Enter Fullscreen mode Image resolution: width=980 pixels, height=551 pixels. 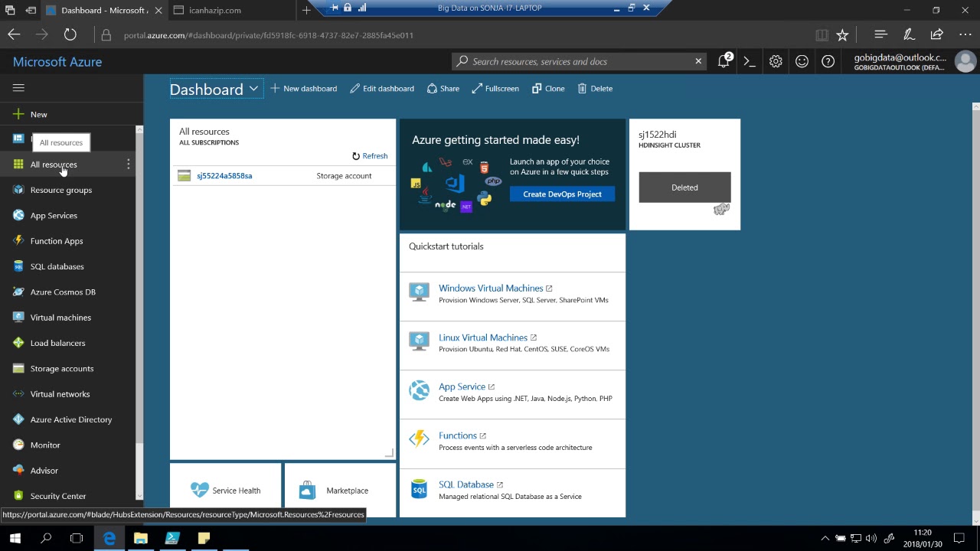point(495,89)
